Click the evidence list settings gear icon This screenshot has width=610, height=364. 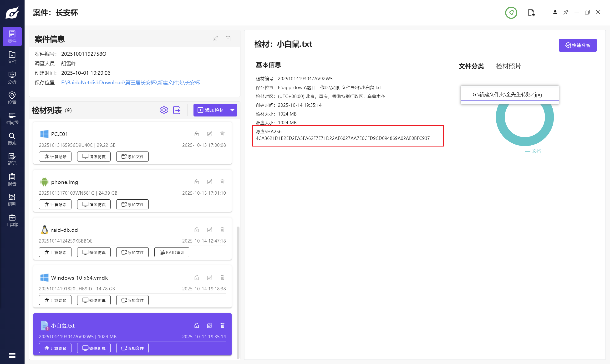(x=164, y=110)
